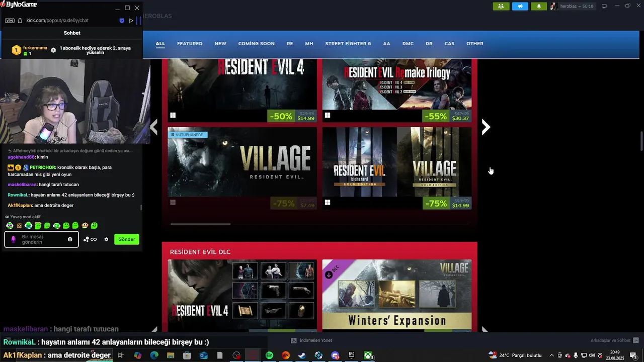Switch to FEATURED tab
Image resolution: width=644 pixels, height=362 pixels.
coord(190,44)
